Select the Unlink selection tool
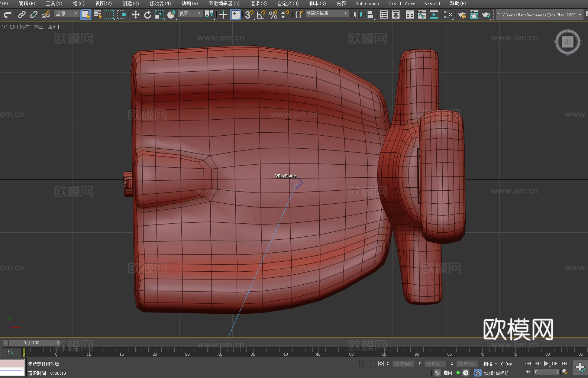Image resolution: width=588 pixels, height=378 pixels. coord(34,14)
